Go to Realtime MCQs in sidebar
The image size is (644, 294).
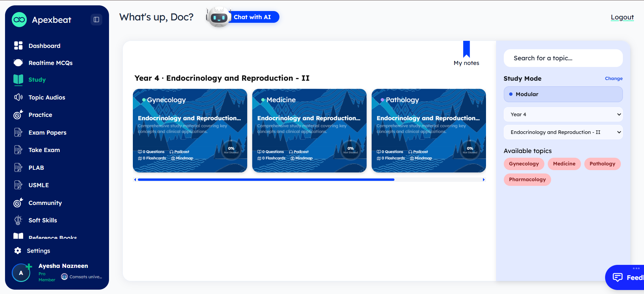[50, 63]
